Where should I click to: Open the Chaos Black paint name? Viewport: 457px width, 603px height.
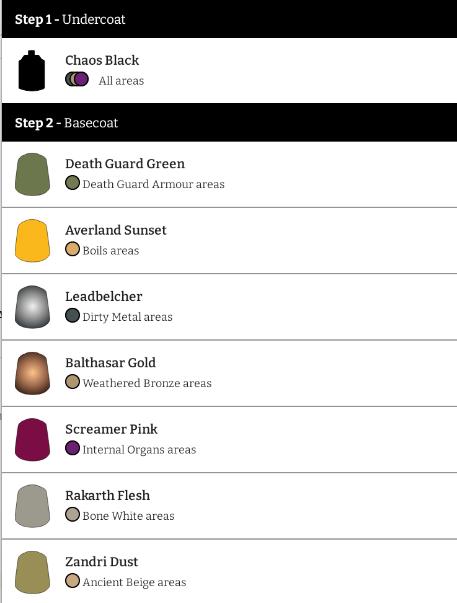[x=102, y=60]
